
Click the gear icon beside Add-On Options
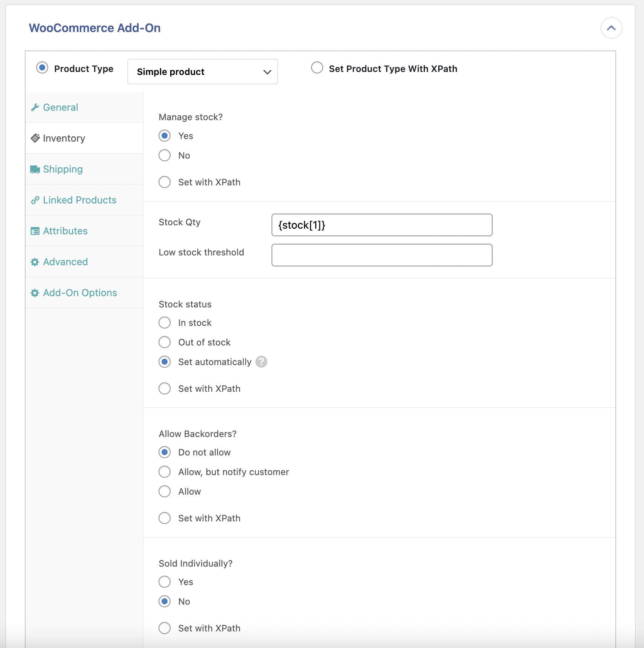(35, 293)
